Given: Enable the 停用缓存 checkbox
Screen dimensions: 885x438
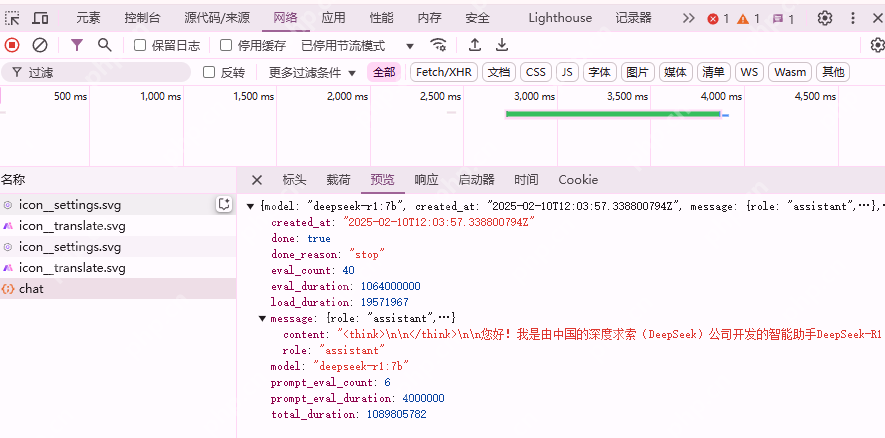Looking at the screenshot, I should 226,45.
